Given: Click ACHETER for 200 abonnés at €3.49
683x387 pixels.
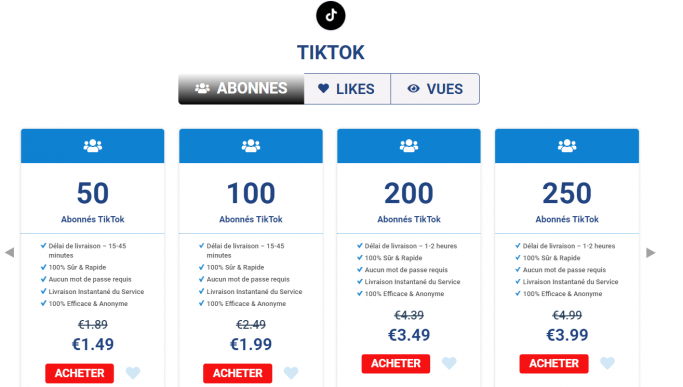Looking at the screenshot, I should pos(396,363).
